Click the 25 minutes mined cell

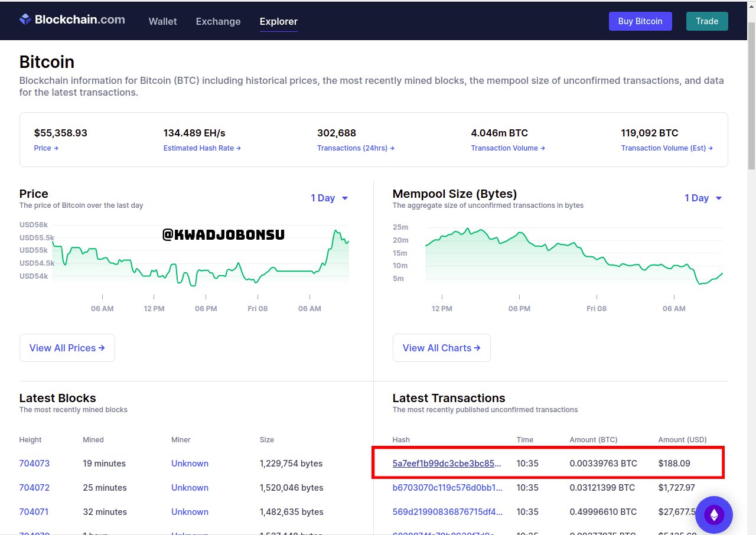[104, 488]
